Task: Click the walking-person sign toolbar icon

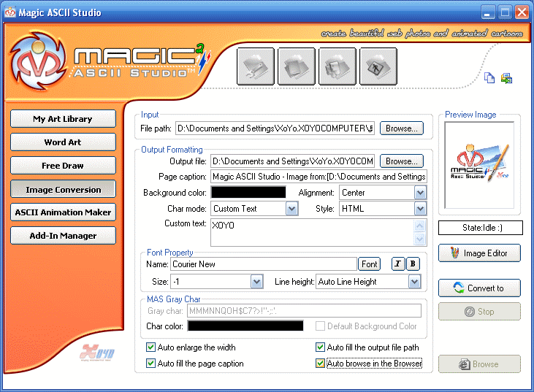Action: pyautogui.click(x=378, y=66)
